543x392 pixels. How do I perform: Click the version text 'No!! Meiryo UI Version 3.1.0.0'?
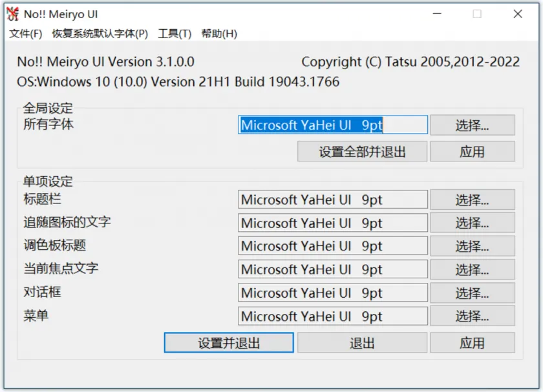click(x=105, y=61)
